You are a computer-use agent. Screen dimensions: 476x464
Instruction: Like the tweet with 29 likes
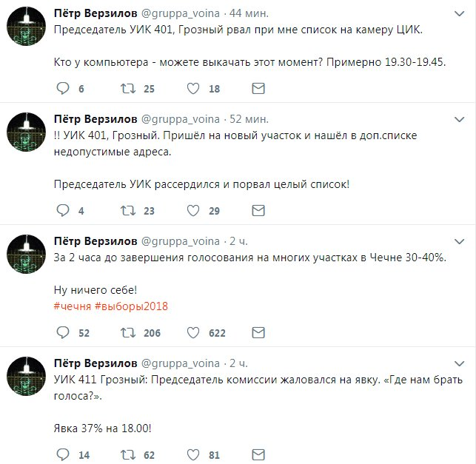(193, 211)
